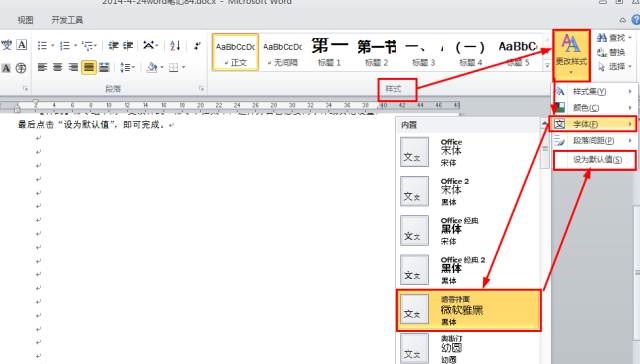Apply the 标题 4 heading style
This screenshot has height=364, width=640.
coord(470,53)
